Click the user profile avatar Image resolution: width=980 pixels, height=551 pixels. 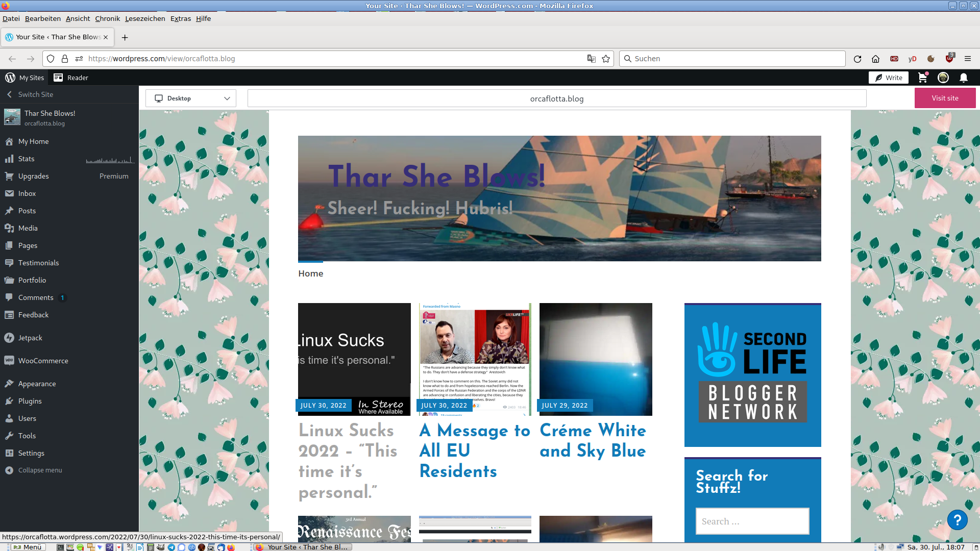pos(943,78)
